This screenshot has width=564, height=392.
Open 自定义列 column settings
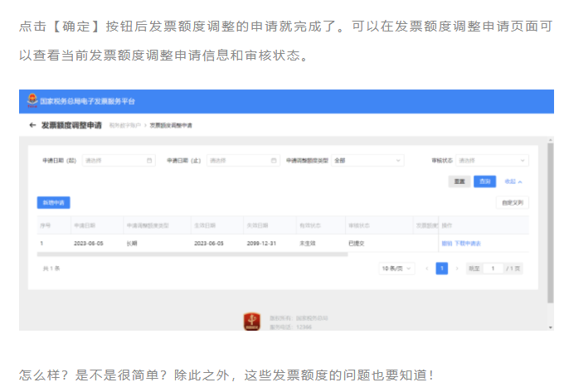click(x=512, y=202)
